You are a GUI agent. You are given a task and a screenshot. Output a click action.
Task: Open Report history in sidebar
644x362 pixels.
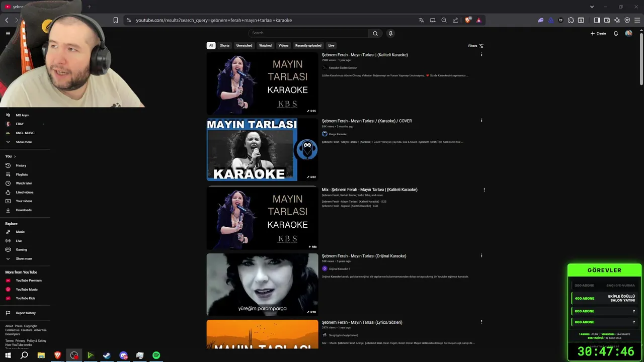[25, 313]
